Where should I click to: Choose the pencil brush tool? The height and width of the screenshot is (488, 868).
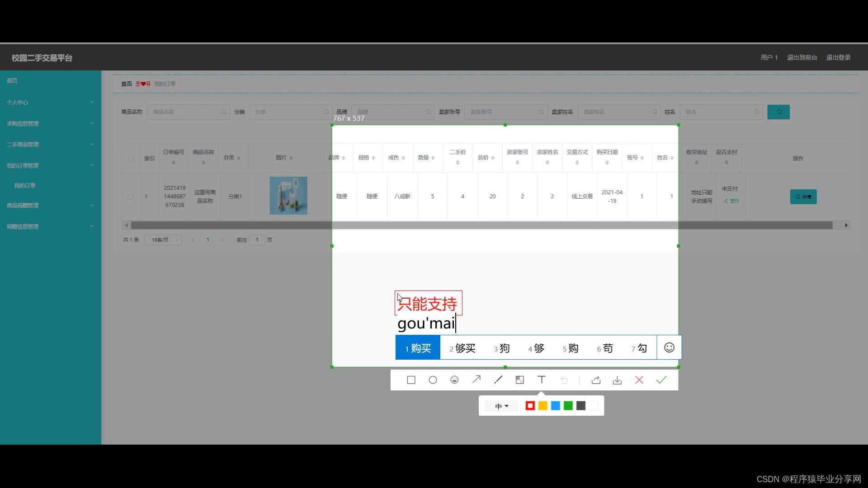(x=498, y=380)
